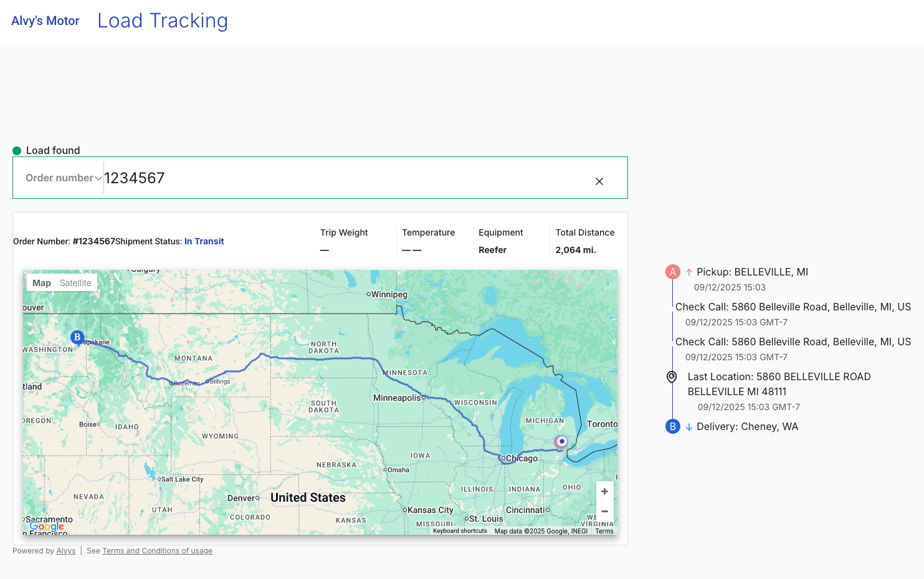
Task: Clear the order number search field
Action: click(599, 181)
